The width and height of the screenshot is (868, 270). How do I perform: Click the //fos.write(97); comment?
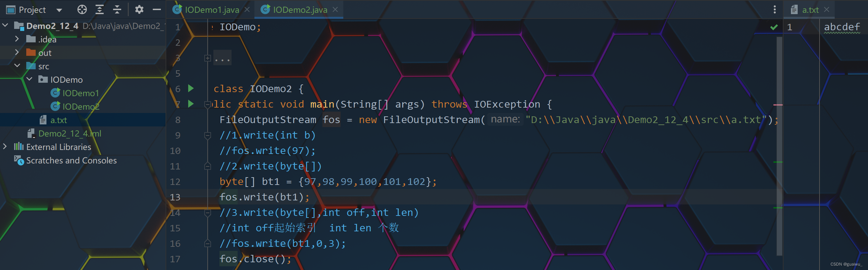pyautogui.click(x=268, y=151)
